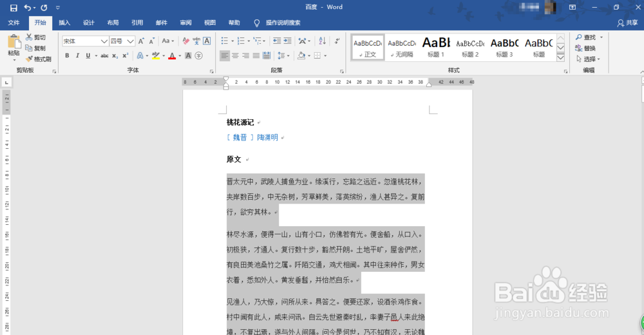Screen dimensions: 644x335
Task: Clear all formatting with eraser icon
Action: coord(185,41)
